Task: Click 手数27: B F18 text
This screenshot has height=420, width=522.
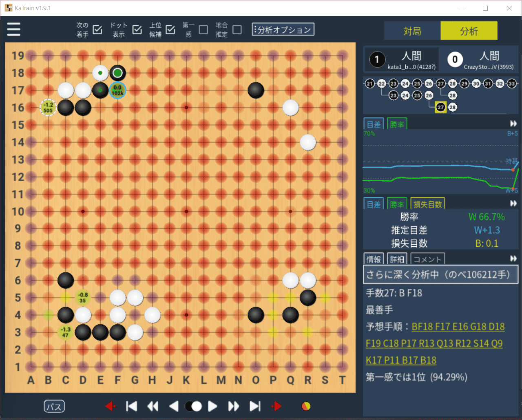Action: coord(394,293)
